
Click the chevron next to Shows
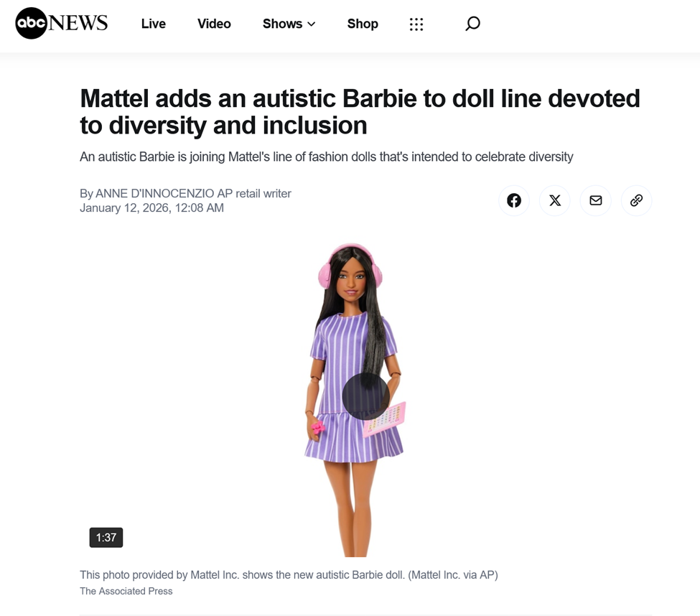click(311, 24)
